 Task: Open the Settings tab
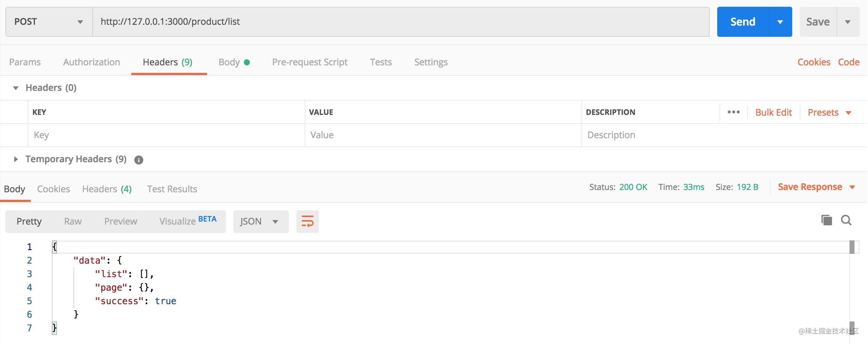(x=431, y=62)
